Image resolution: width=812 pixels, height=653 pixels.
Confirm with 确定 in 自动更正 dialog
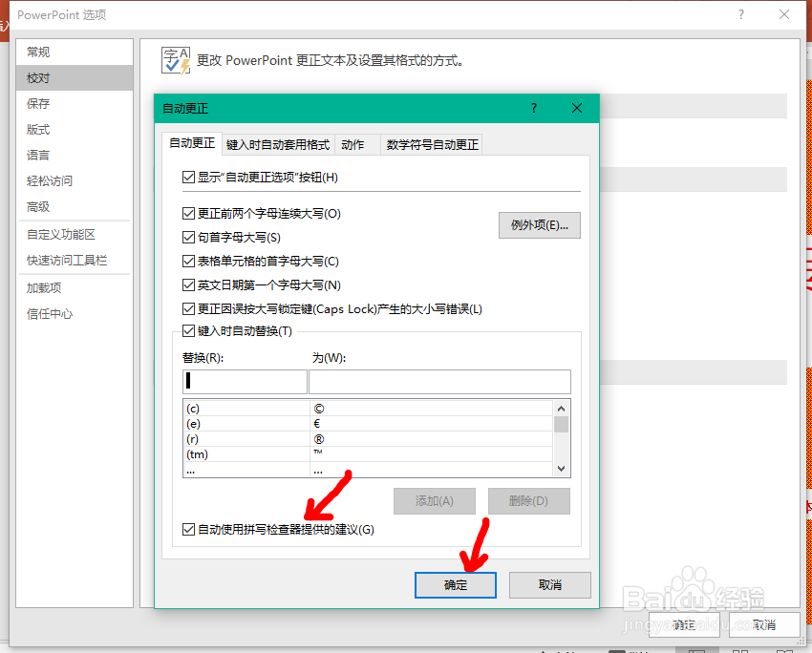456,585
